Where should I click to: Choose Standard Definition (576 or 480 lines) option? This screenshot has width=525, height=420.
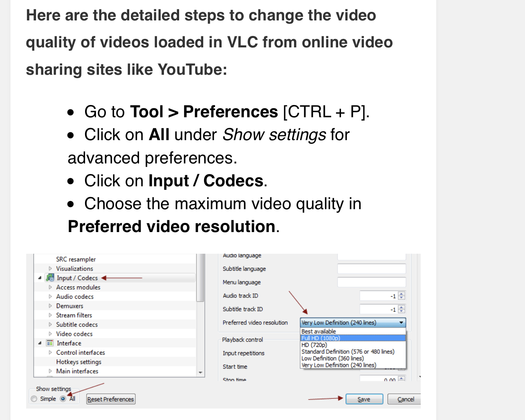(x=353, y=351)
